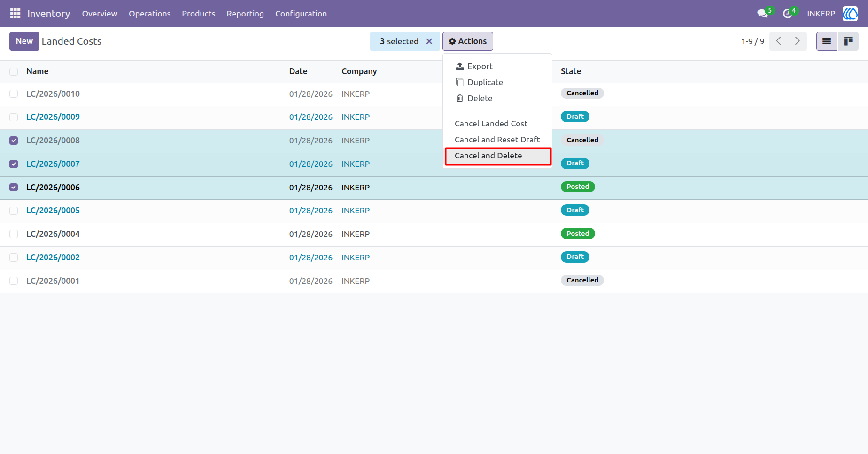Choose Export from the Actions menu
The height and width of the screenshot is (454, 868).
pos(497,66)
